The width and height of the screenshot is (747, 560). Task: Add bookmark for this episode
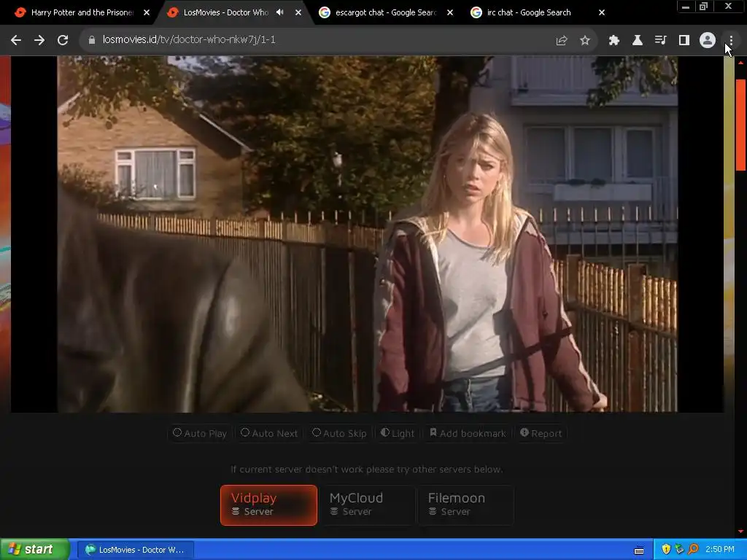click(468, 433)
